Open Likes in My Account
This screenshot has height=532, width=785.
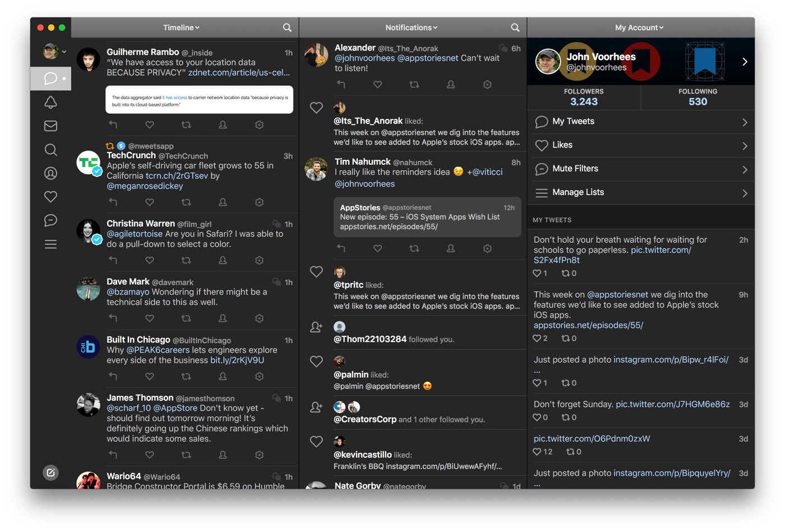pyautogui.click(x=641, y=145)
